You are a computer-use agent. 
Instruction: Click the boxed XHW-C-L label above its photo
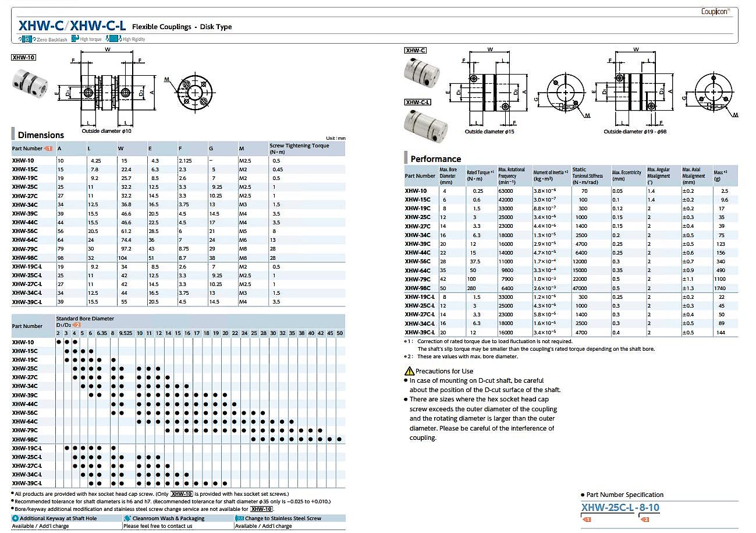pos(418,103)
